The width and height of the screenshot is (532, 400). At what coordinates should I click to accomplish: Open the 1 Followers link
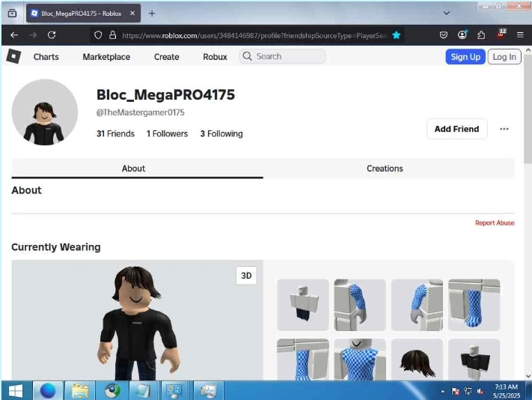coord(167,134)
